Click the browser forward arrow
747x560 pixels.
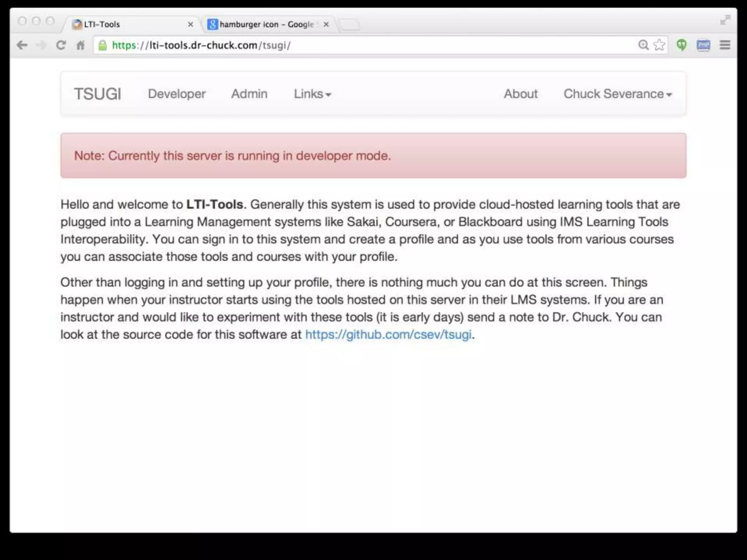pyautogui.click(x=42, y=45)
